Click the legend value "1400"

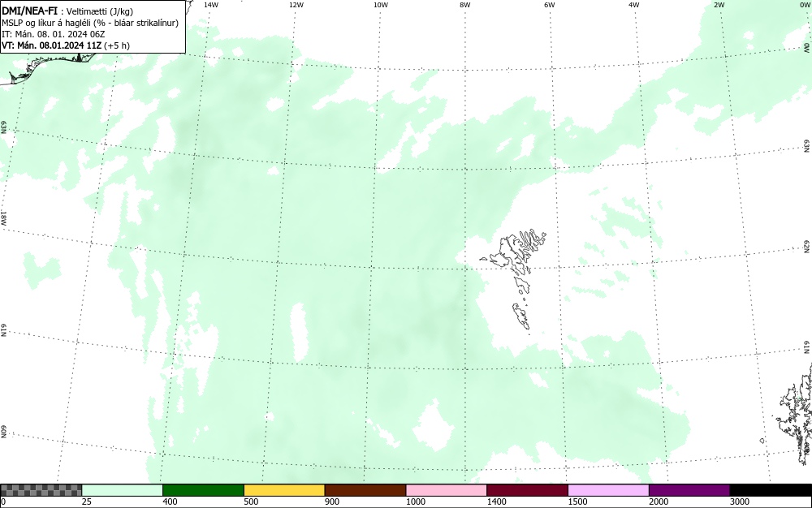[x=497, y=502]
